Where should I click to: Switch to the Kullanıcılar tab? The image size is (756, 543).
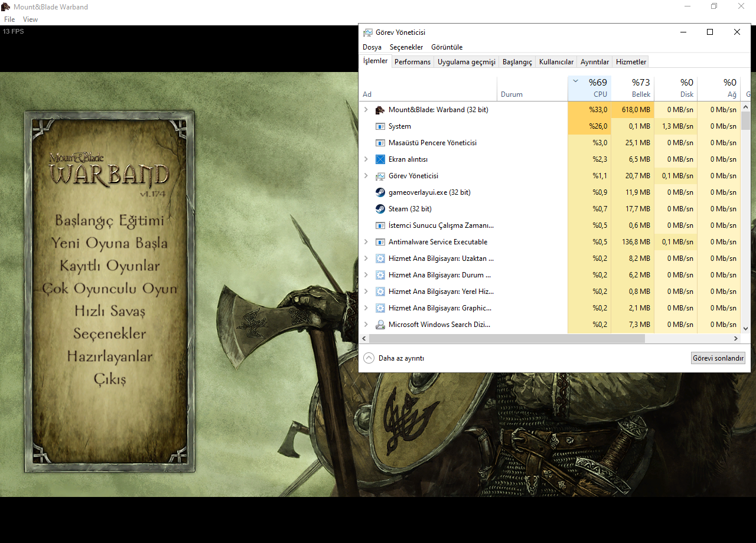point(556,62)
